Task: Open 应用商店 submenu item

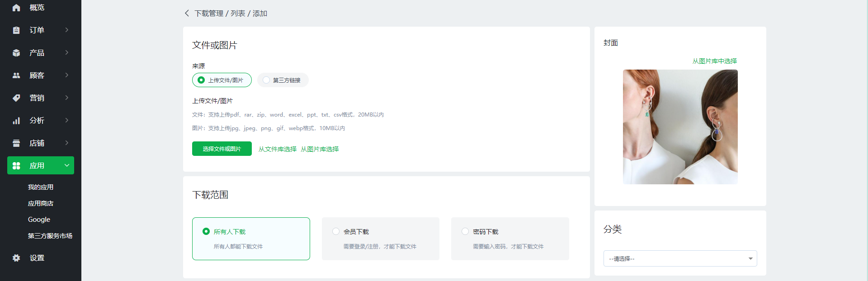Action: 41,203
